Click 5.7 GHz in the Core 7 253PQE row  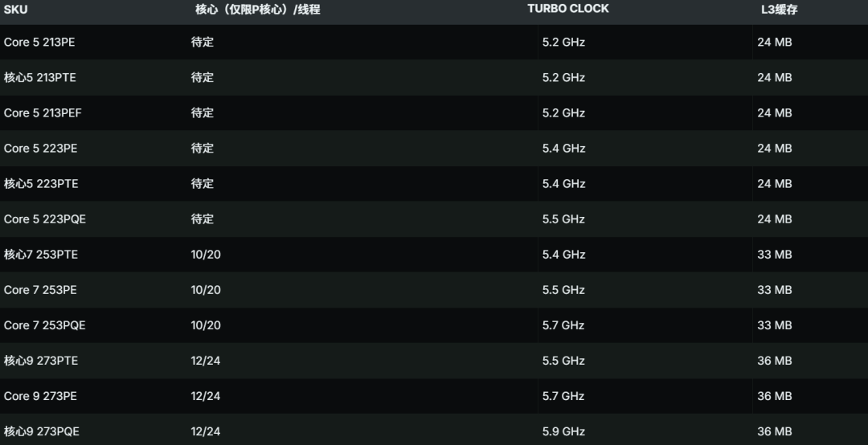pyautogui.click(x=563, y=325)
